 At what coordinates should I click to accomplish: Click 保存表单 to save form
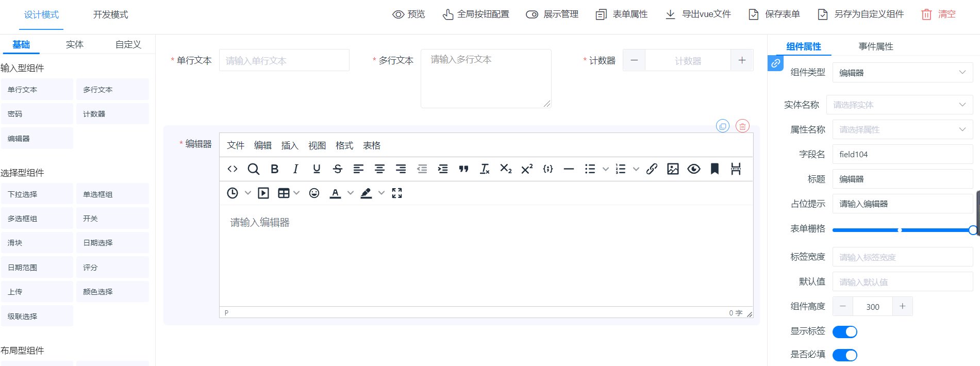[774, 14]
